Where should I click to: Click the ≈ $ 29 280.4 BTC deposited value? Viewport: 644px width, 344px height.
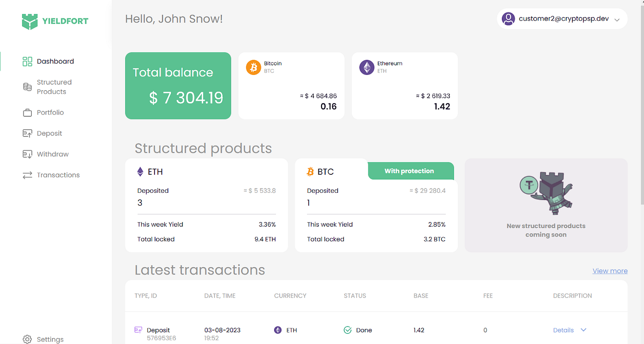click(x=427, y=190)
